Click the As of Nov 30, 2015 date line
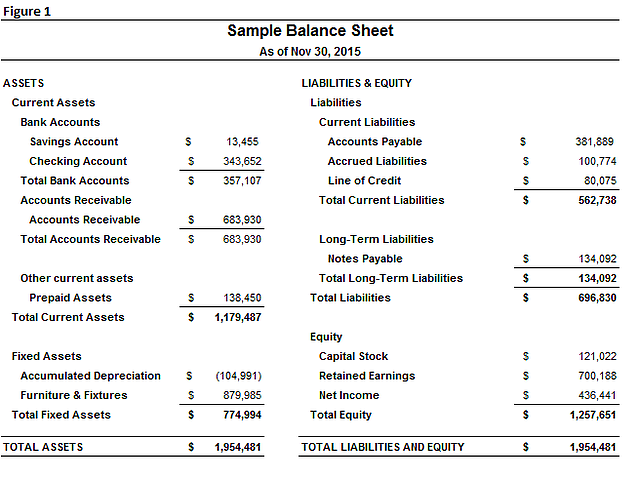The height and width of the screenshot is (478, 638). pyautogui.click(x=310, y=51)
